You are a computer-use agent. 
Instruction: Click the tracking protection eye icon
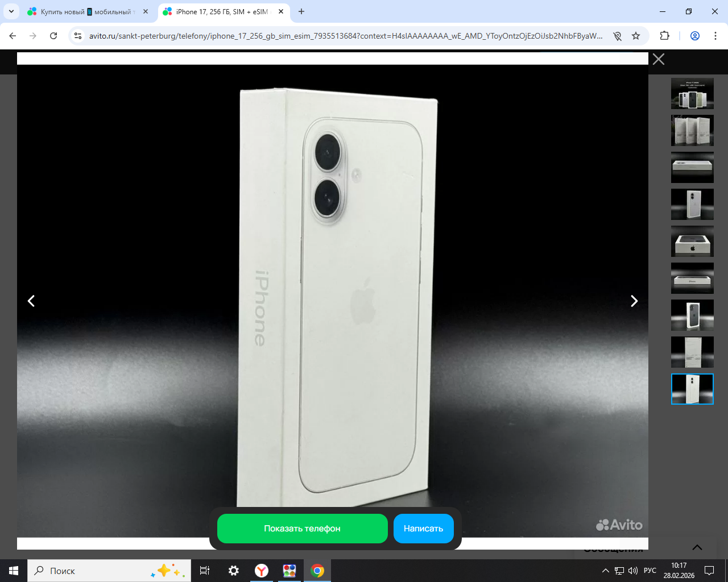[x=617, y=36]
